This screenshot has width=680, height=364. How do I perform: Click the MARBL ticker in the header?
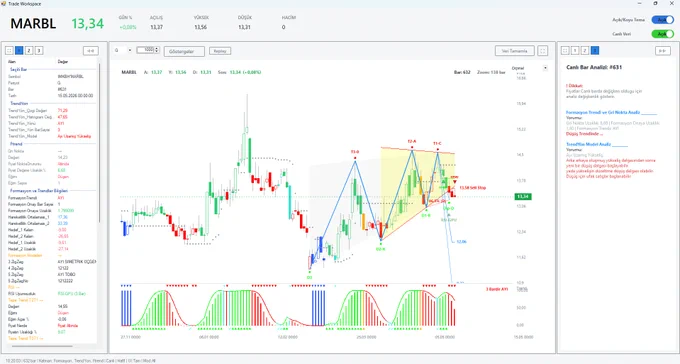[33, 23]
